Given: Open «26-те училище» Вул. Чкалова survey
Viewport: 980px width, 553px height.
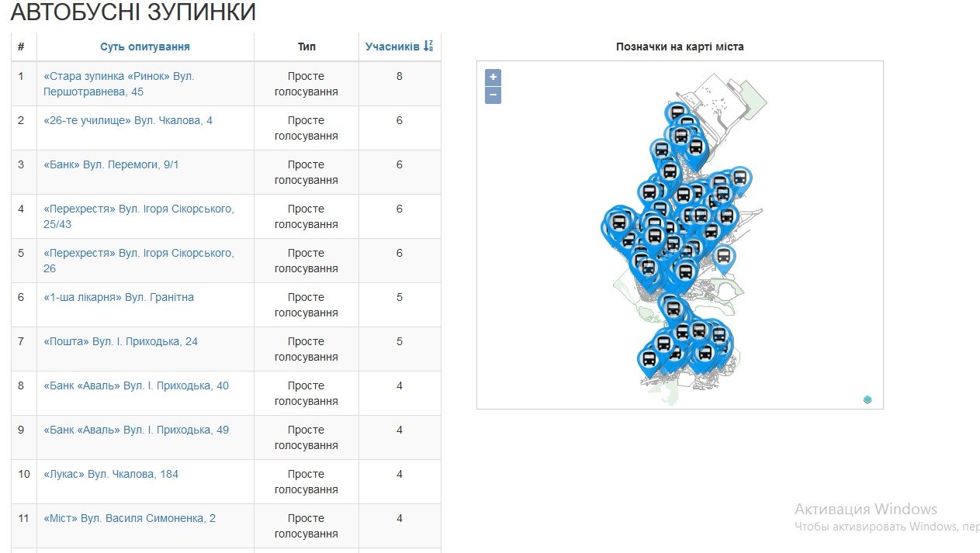Looking at the screenshot, I should pyautogui.click(x=128, y=120).
